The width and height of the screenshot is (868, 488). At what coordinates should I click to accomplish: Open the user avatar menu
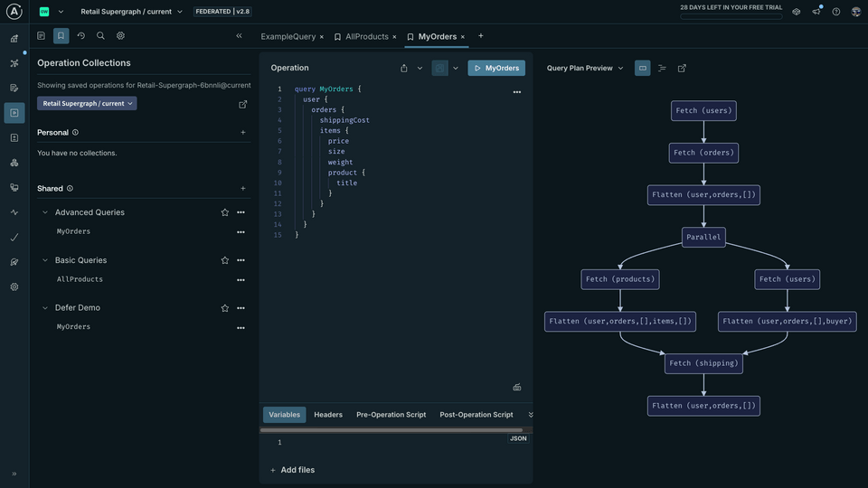pyautogui.click(x=856, y=12)
